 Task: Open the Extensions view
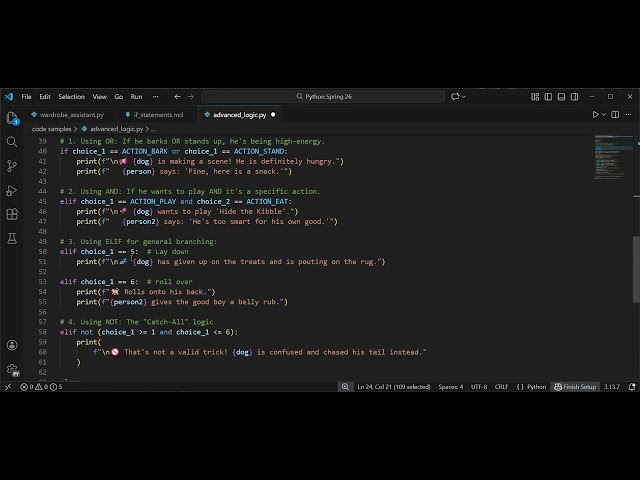tap(12, 214)
